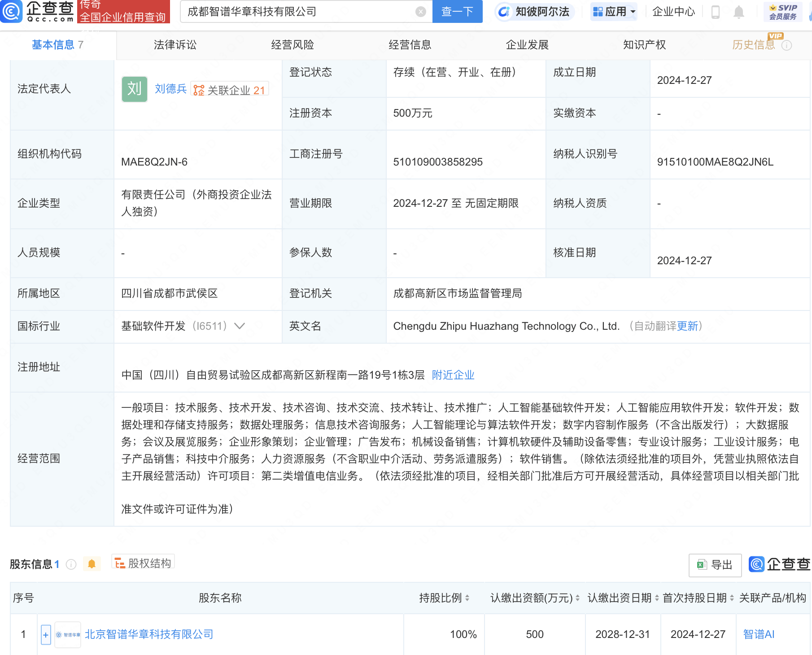Go to 企业中心
The width and height of the screenshot is (812, 655).
[673, 12]
